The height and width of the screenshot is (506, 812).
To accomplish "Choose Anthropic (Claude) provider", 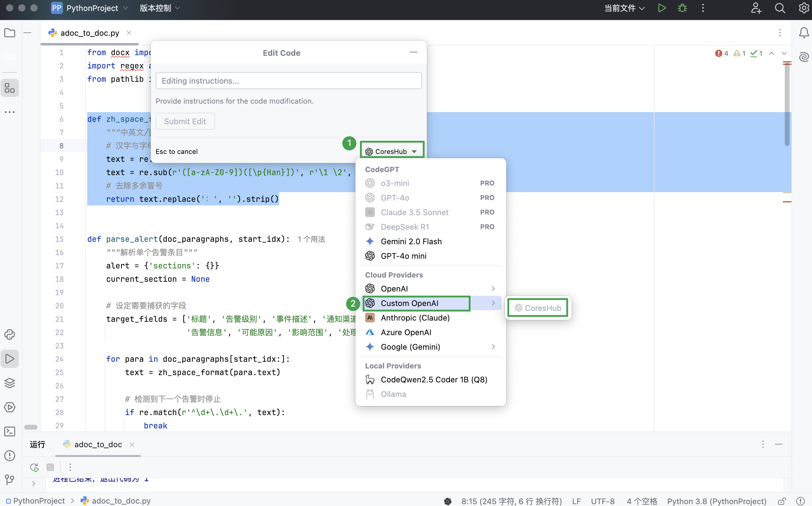I will 430,318.
